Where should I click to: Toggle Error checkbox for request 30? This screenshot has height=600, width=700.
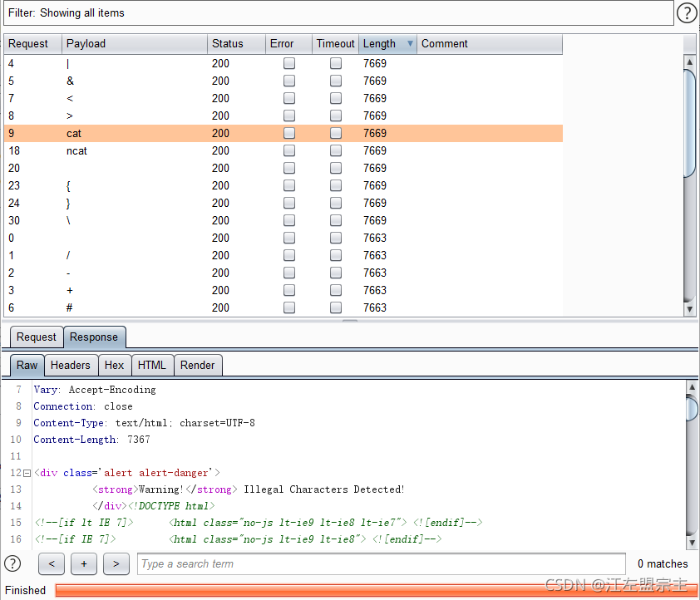[289, 220]
